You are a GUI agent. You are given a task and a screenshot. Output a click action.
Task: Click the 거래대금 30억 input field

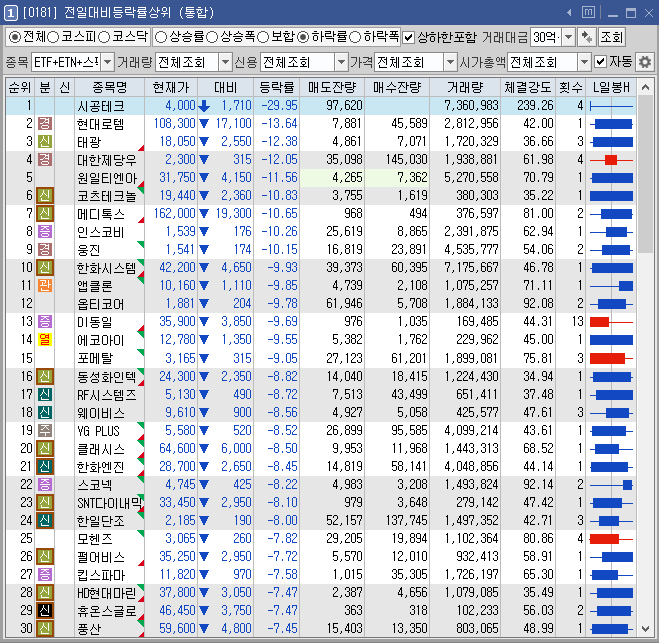tap(546, 37)
